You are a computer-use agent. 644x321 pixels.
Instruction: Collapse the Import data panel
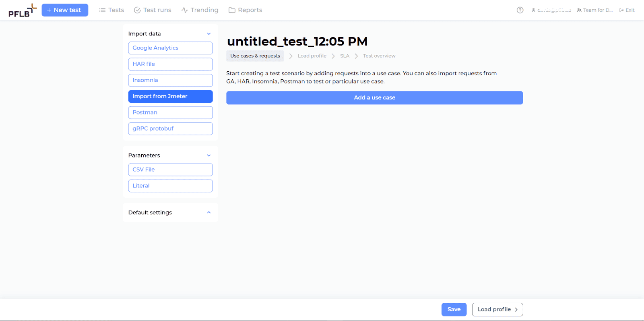click(209, 34)
